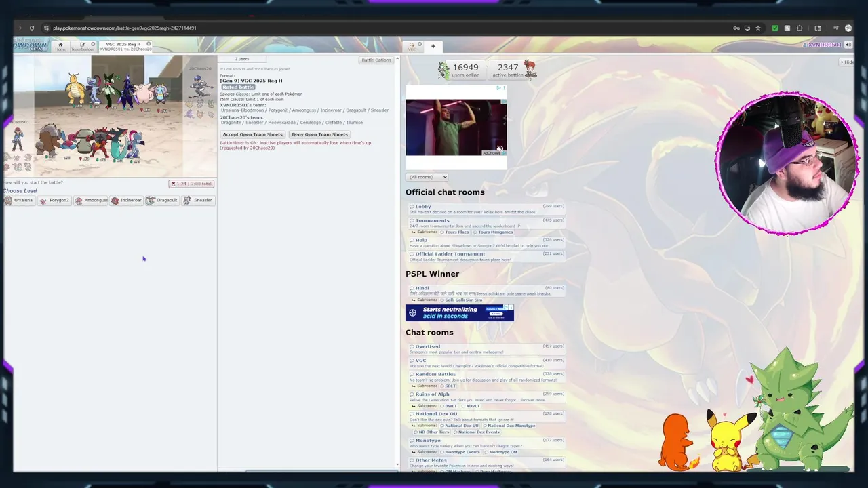The image size is (868, 488).
Task: Open the Home tab
Action: pyautogui.click(x=60, y=47)
